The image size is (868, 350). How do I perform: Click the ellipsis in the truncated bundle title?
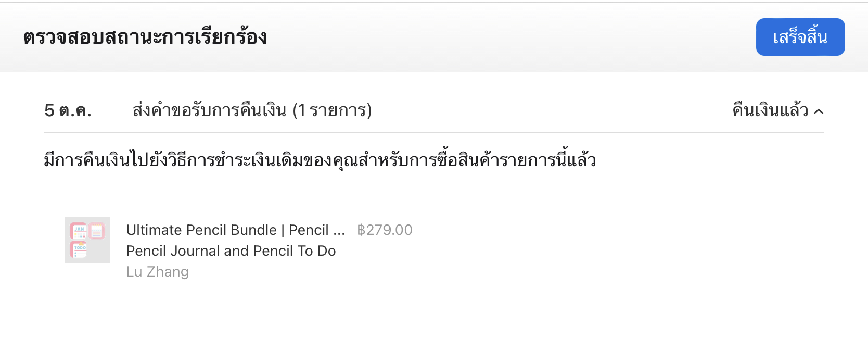[x=339, y=231]
